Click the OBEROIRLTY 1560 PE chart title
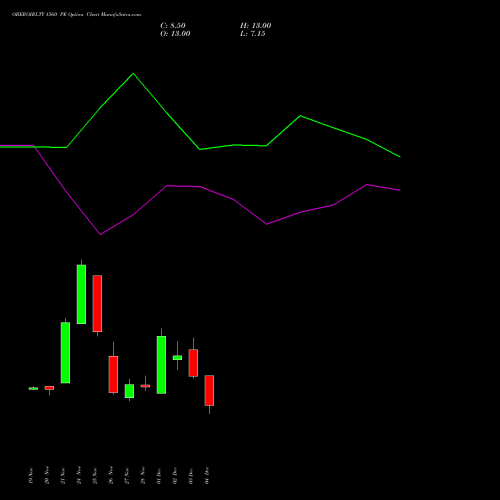500x500 pixels. click(x=76, y=15)
